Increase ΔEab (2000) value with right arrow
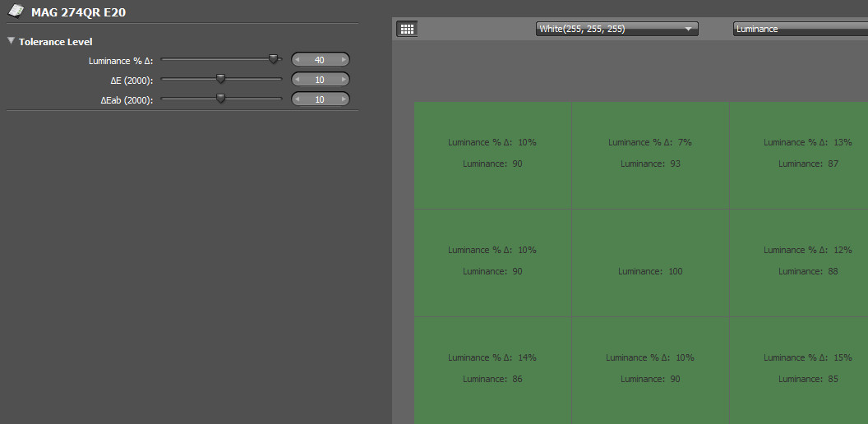Screen dimensions: 868x424 (343, 99)
